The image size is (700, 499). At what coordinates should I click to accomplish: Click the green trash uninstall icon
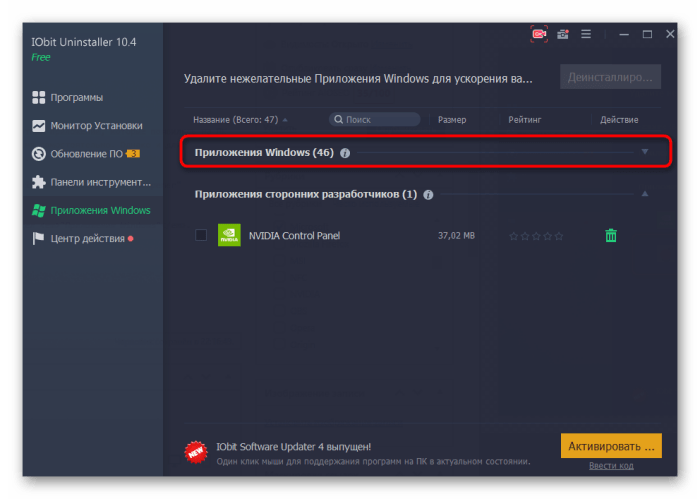point(611,235)
